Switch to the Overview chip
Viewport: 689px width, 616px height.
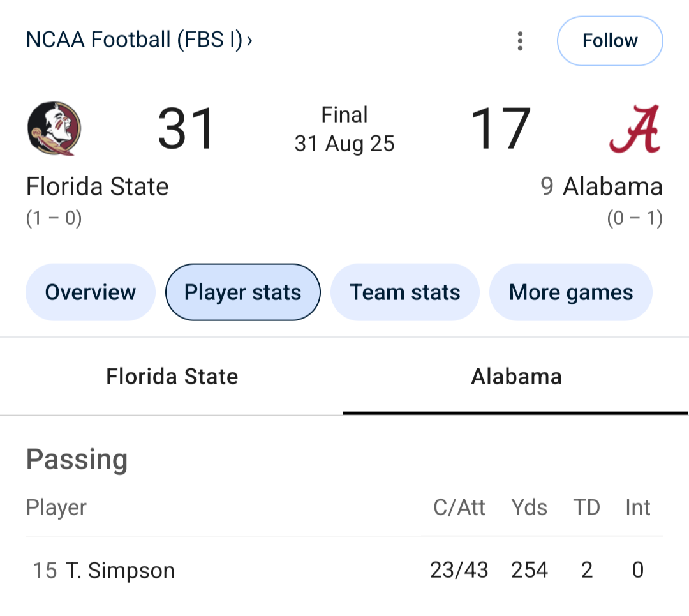click(90, 292)
